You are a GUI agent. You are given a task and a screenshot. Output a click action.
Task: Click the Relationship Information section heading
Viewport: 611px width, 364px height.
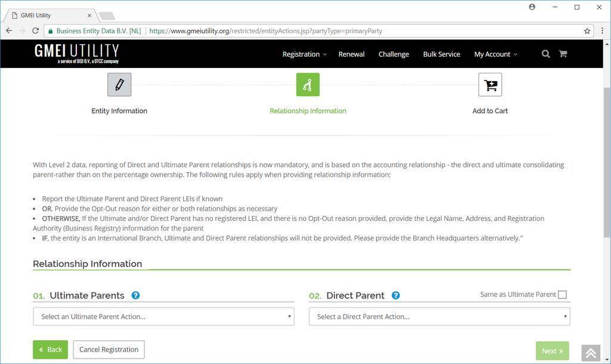tap(87, 264)
